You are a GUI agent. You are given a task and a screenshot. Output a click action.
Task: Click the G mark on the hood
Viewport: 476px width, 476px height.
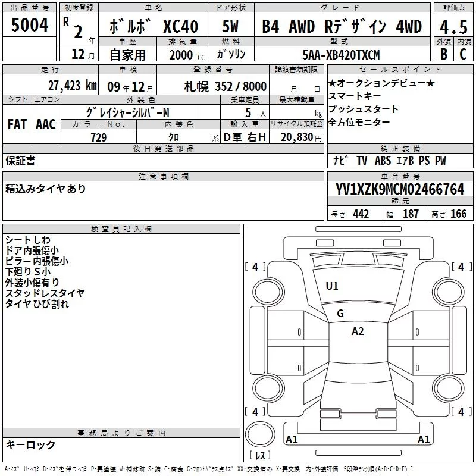[340, 314]
